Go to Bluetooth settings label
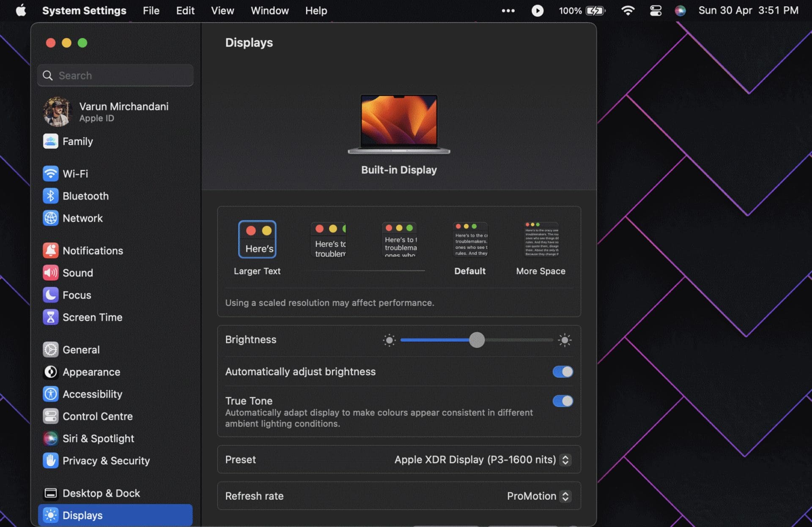812x527 pixels. [x=85, y=196]
